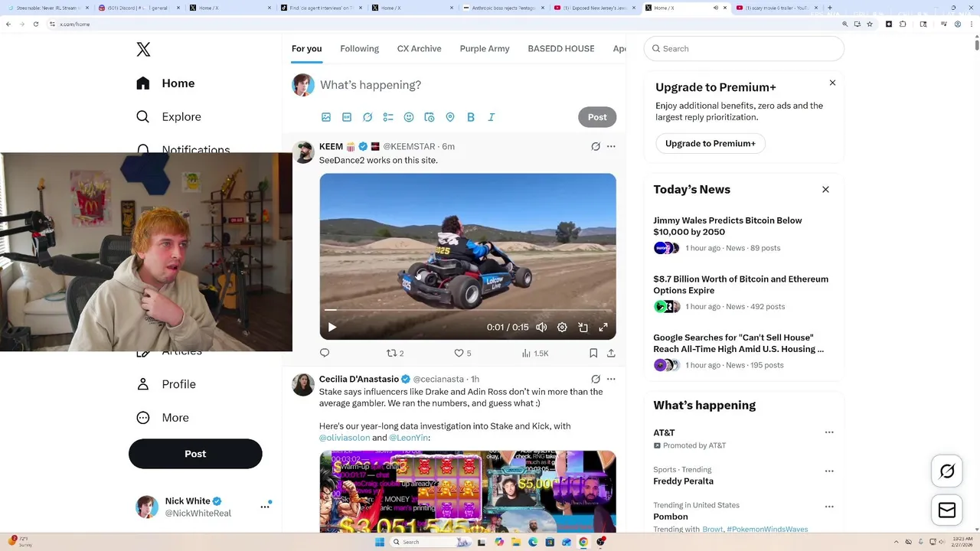Click the Grok icon on Cecilia's post
This screenshot has width=980, height=551.
pyautogui.click(x=596, y=379)
